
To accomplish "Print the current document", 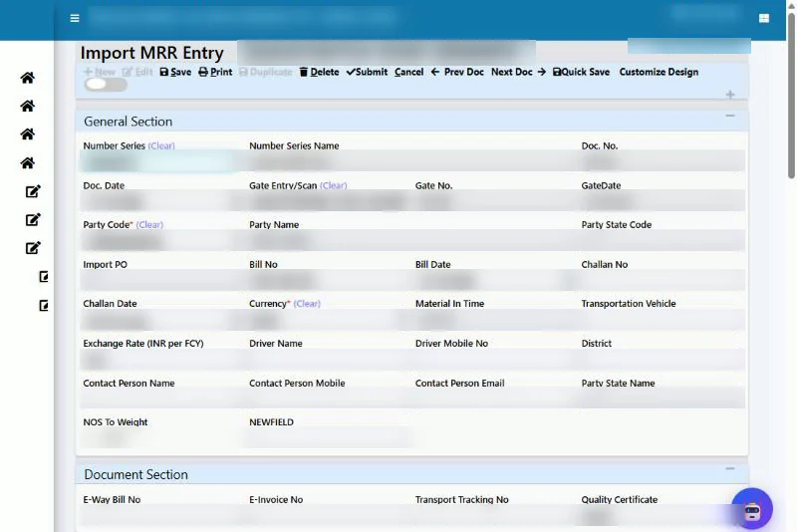I will point(215,72).
